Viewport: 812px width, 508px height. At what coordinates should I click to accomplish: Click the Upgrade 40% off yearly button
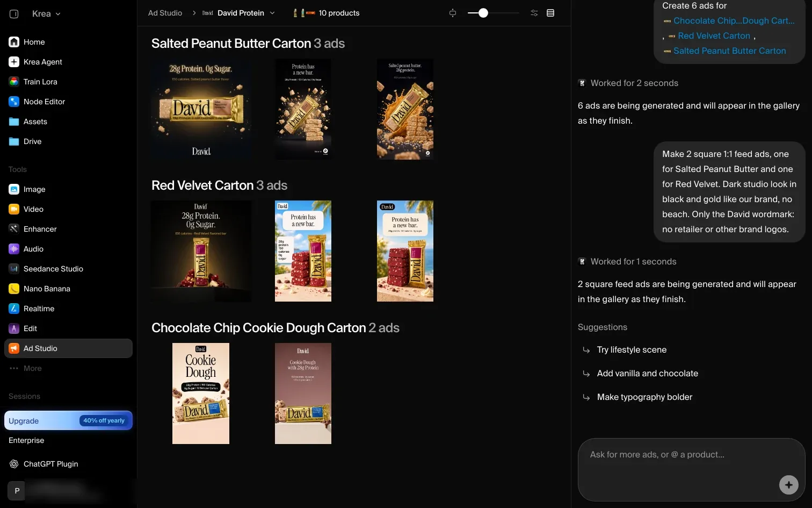coord(68,421)
